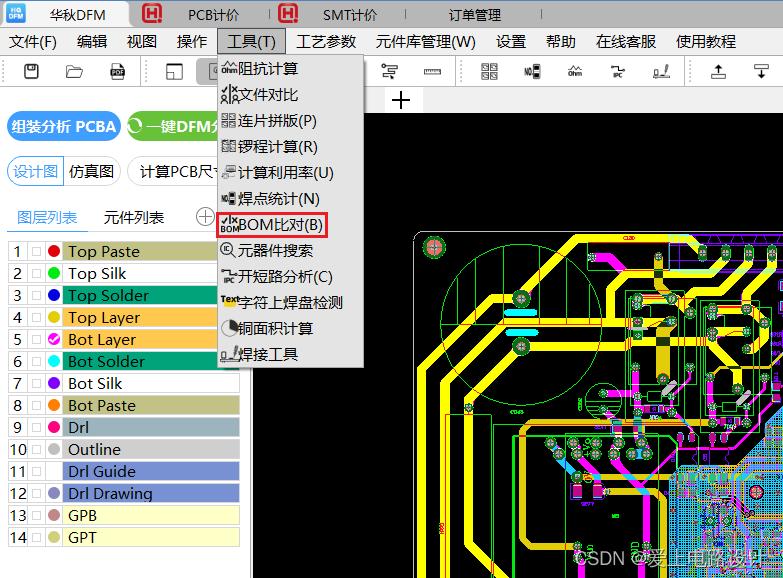Select the GPB layer row
783x578 pixels.
coord(124,515)
